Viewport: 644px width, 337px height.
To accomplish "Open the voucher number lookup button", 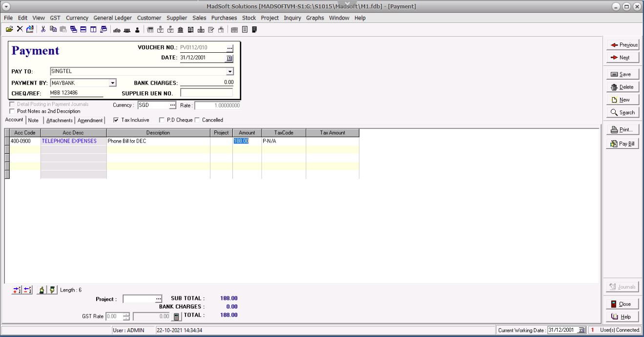I will tap(229, 47).
